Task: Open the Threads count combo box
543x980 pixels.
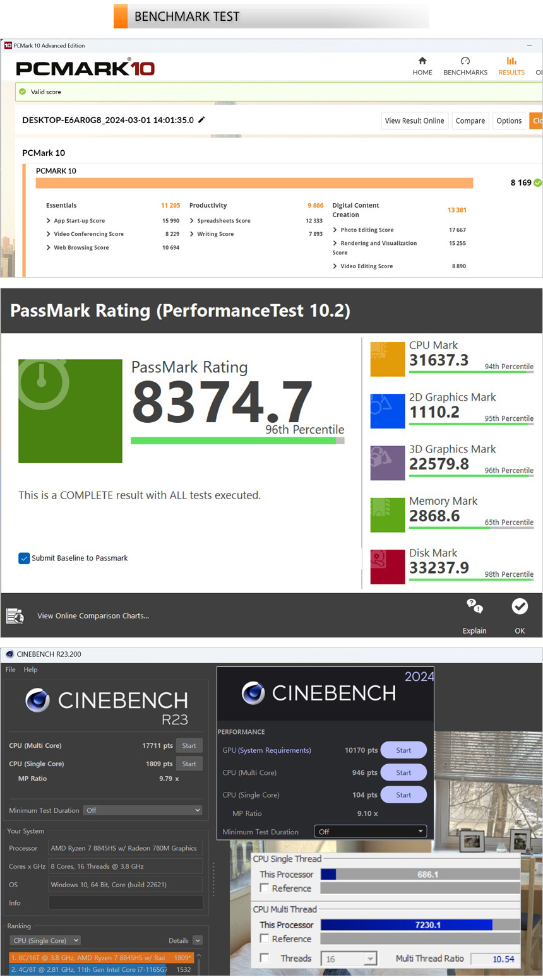Action: [350, 959]
